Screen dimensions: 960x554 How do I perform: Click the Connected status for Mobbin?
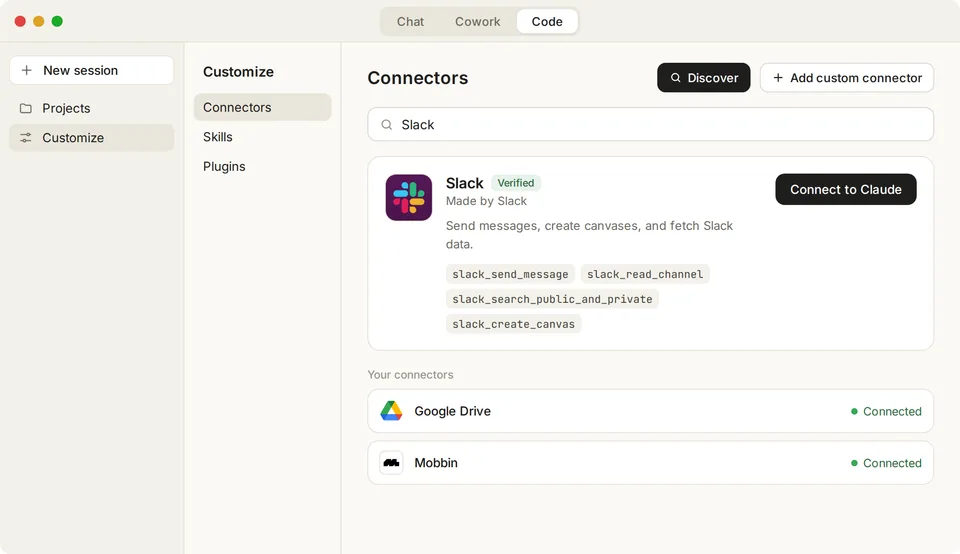tap(886, 463)
